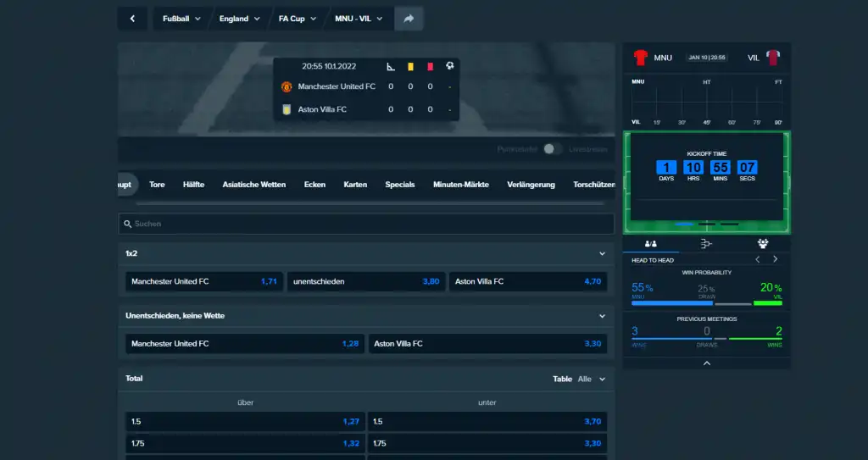Switch to the Specials tab
The width and height of the screenshot is (868, 460).
pyautogui.click(x=400, y=185)
